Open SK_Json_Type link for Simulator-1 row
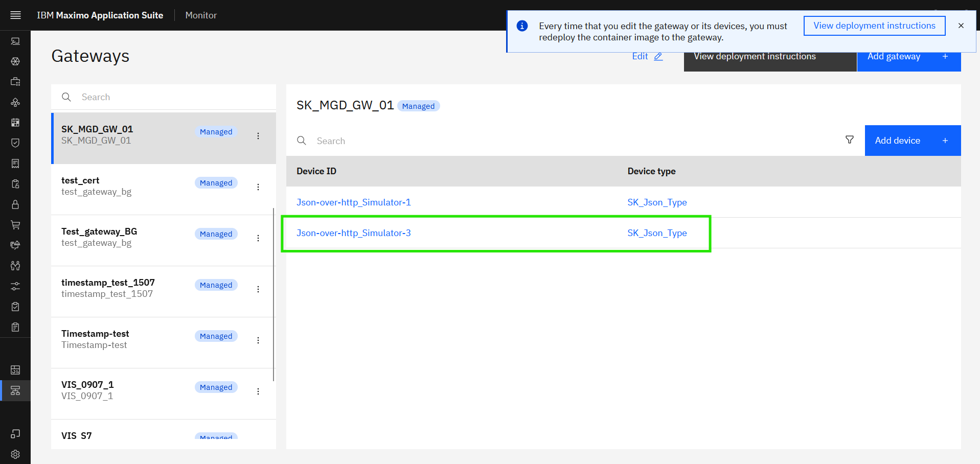980x464 pixels. (657, 202)
